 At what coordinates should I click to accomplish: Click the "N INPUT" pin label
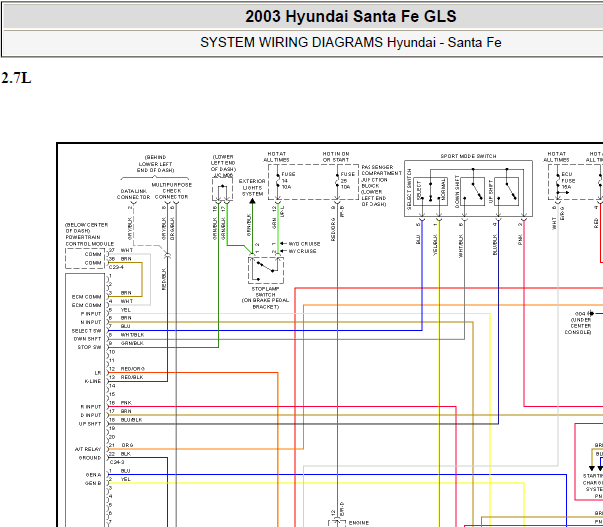click(x=91, y=322)
